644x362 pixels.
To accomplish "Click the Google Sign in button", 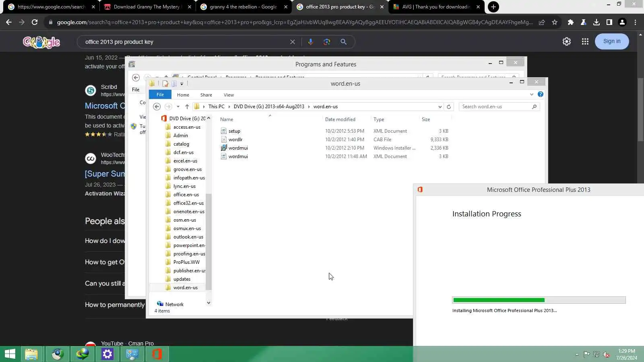I will [x=612, y=41].
